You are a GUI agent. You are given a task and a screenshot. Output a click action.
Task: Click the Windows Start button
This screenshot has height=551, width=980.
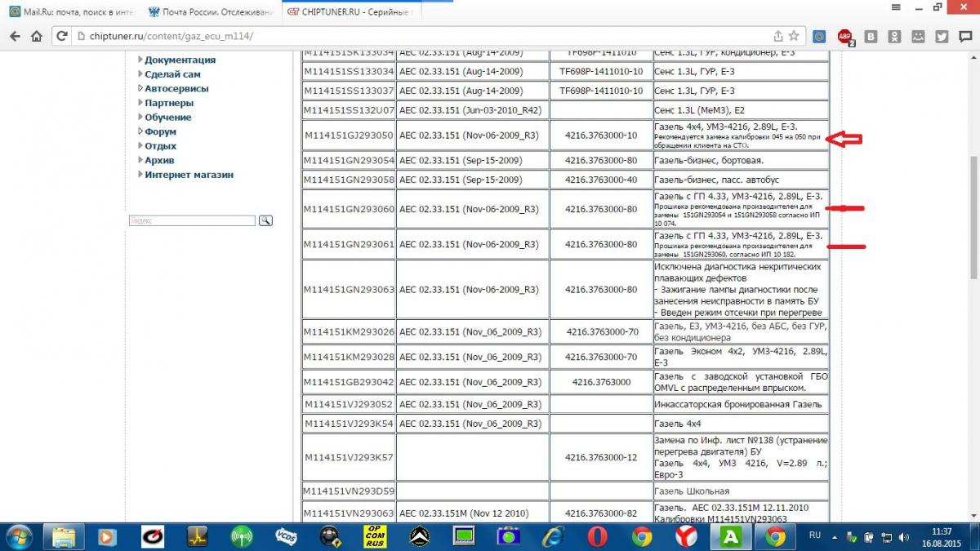17,536
